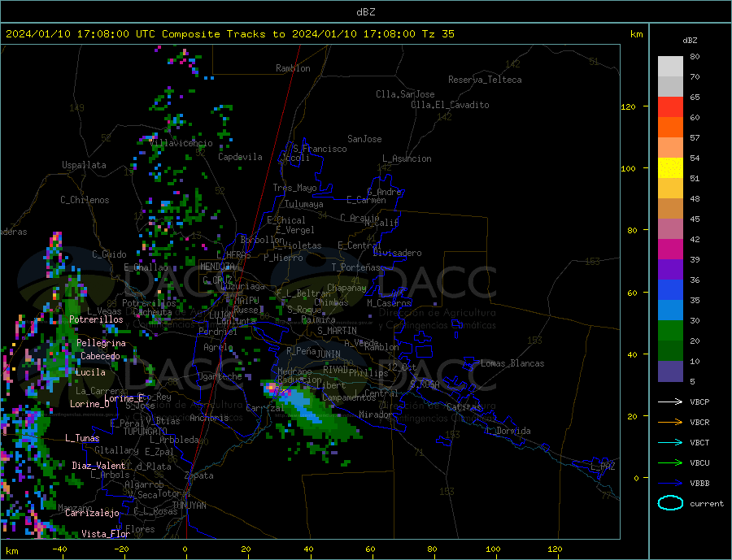Click the strong storm cell core near Medrano

(272, 389)
